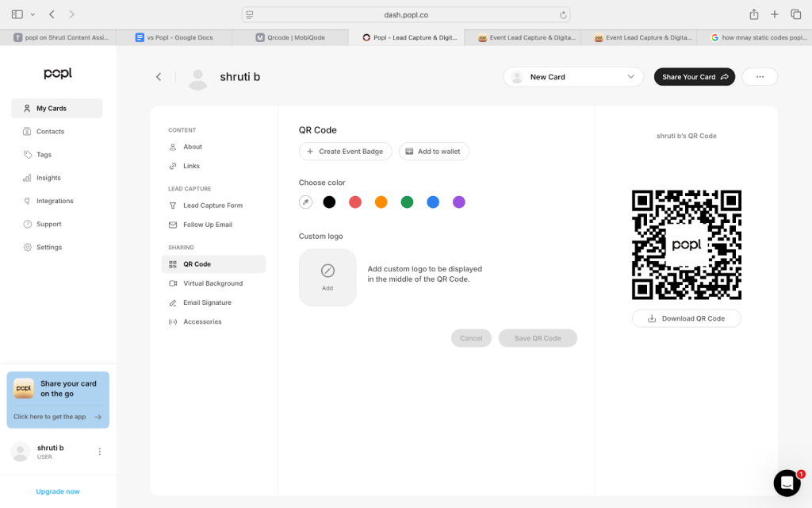Add a custom logo to QR code
Image resolution: width=812 pixels, height=508 pixels.
pos(327,277)
